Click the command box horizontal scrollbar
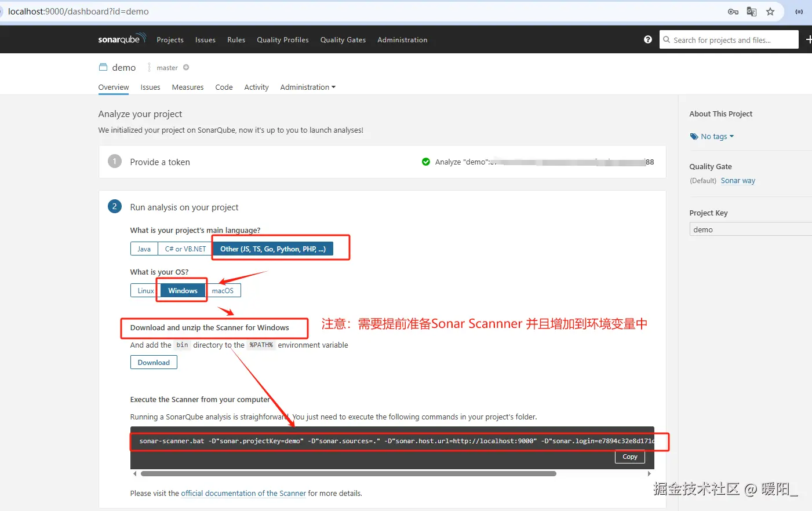812x511 pixels. (348, 473)
